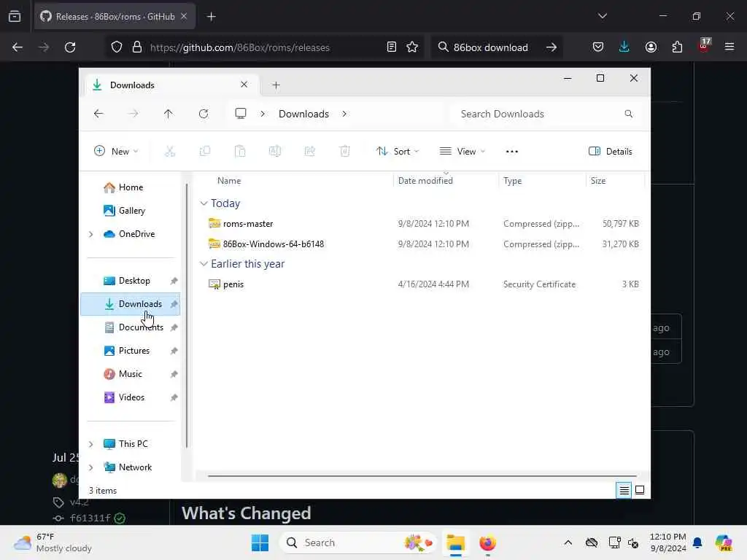The image size is (747, 560).
Task: Open File Explorer from the taskbar
Action: point(455,542)
